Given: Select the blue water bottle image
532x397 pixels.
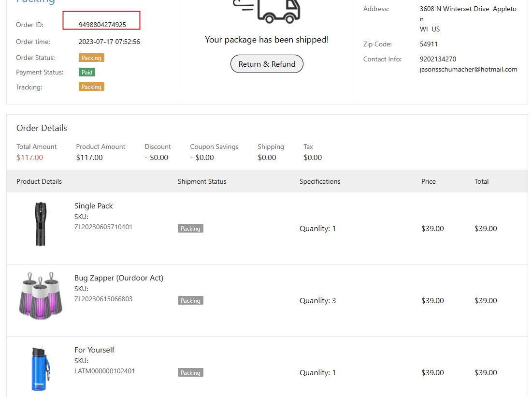Looking at the screenshot, I should click(x=40, y=368).
